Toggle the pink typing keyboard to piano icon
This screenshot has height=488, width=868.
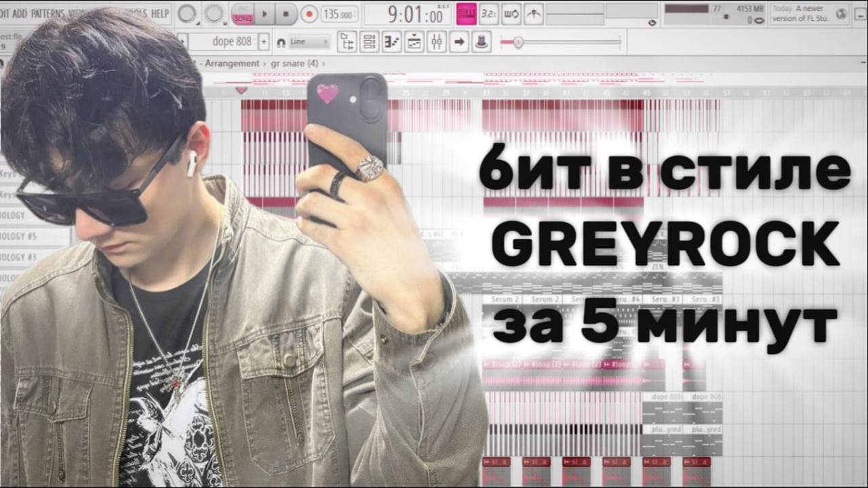click(466, 14)
